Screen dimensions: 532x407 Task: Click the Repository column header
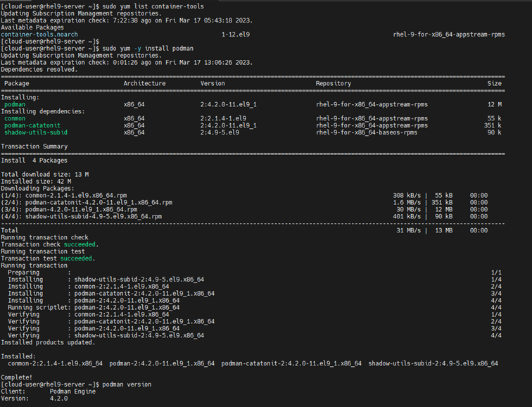[x=333, y=83]
